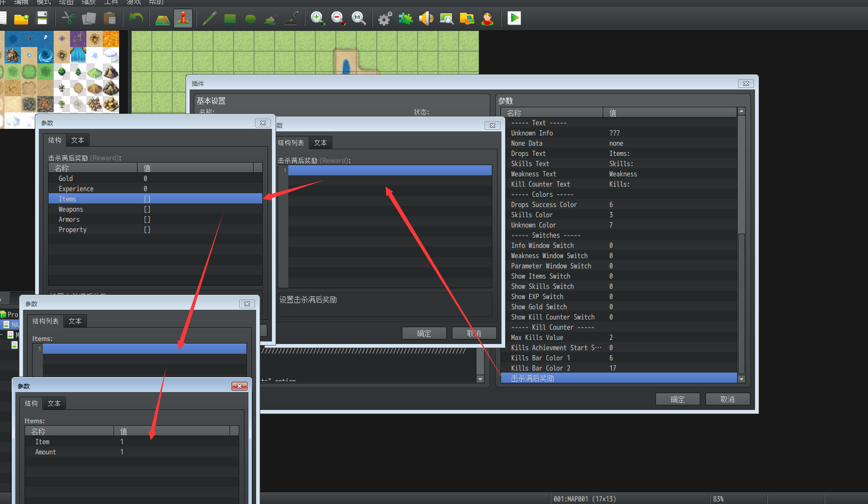This screenshot has height=504, width=868.
Task: Open the Database gears icon
Action: click(x=385, y=19)
